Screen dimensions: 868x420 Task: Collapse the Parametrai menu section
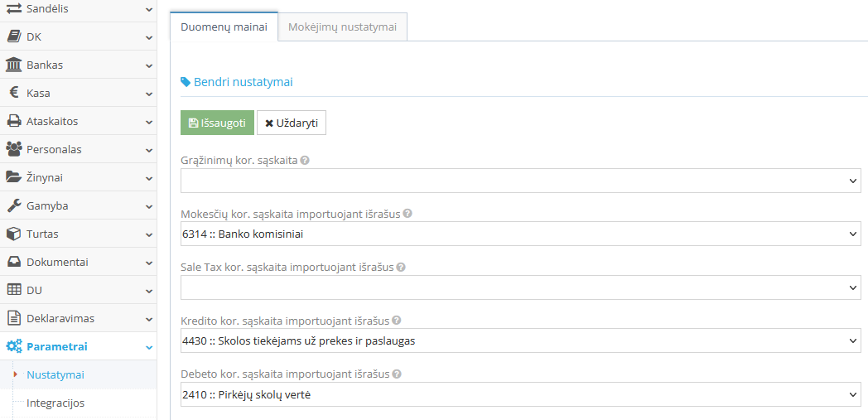tap(148, 347)
